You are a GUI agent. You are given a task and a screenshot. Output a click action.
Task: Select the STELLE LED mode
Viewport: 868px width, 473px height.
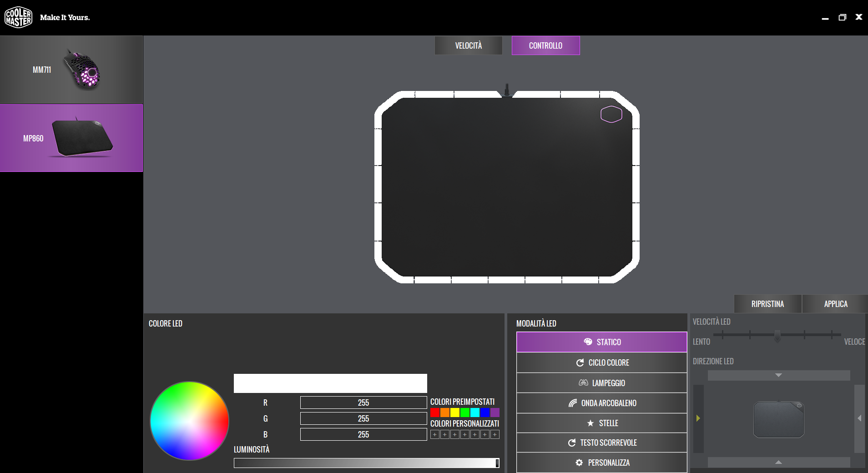[601, 423]
